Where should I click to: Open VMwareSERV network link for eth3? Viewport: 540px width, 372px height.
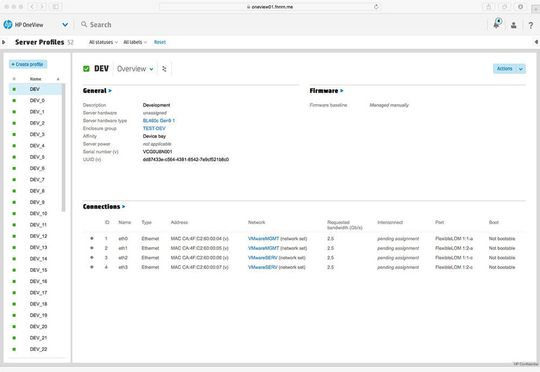263,267
